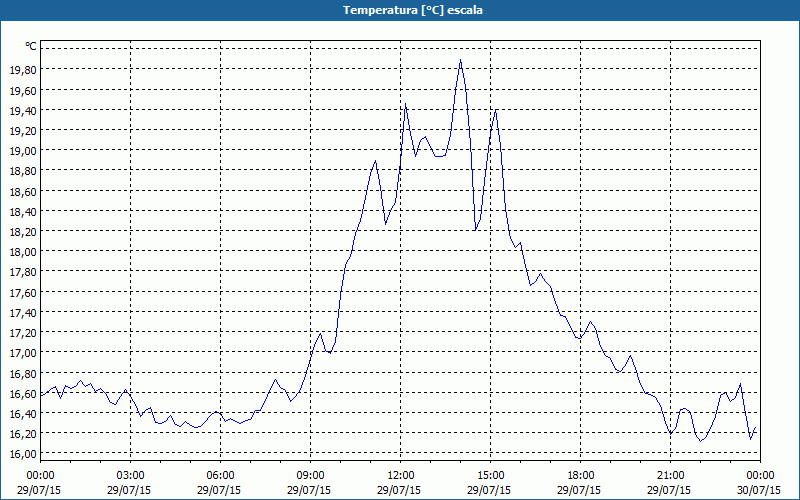Click the 18:00 29/07/15 time label
This screenshot has height=500, width=800.
[x=580, y=483]
